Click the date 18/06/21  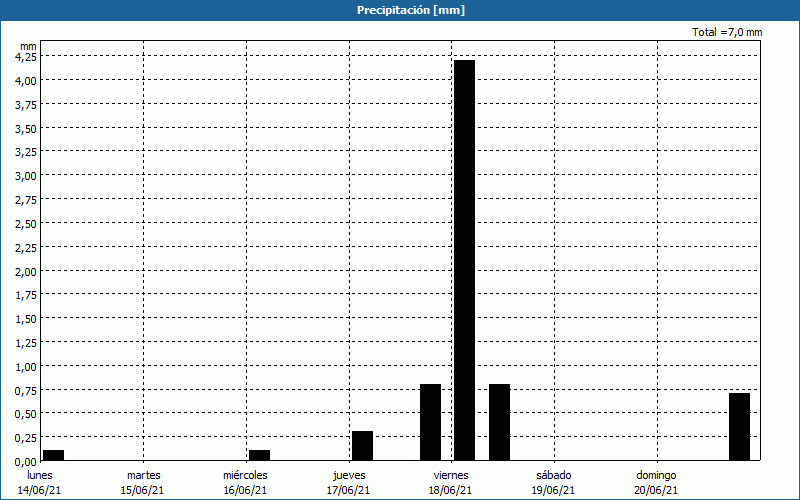(451, 490)
